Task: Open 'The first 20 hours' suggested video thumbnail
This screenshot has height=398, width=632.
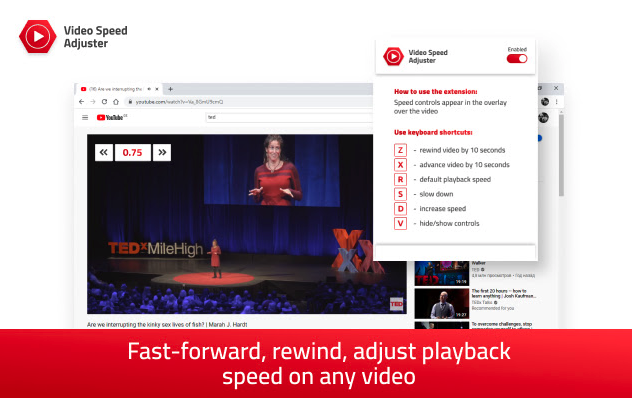Action: [442, 303]
